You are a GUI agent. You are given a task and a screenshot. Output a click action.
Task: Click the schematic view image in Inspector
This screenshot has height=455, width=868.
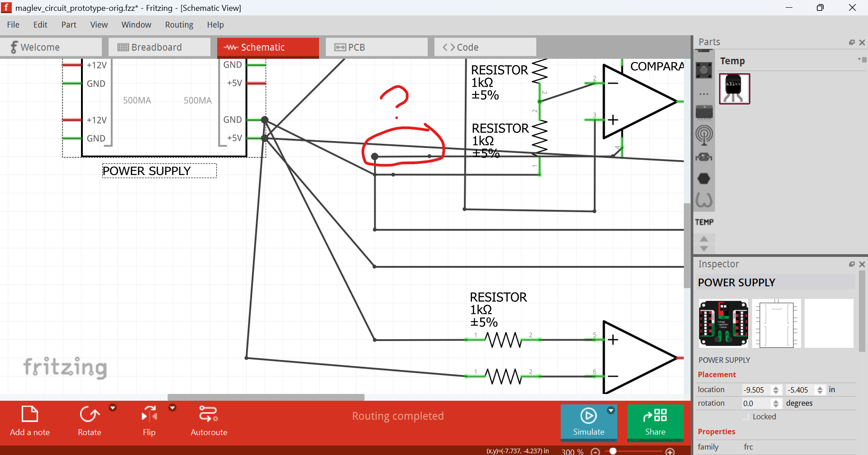coord(777,323)
